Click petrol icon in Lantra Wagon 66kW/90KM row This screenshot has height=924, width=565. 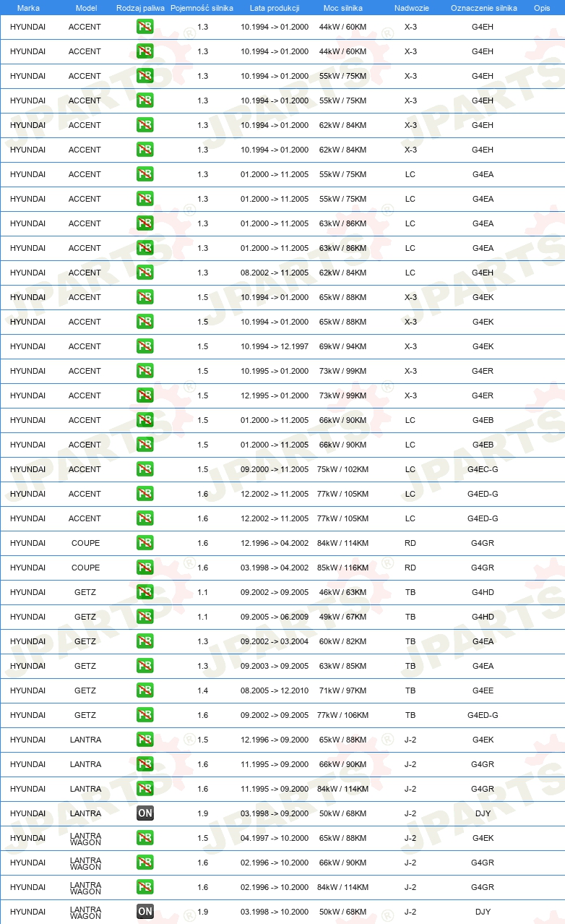145,863
